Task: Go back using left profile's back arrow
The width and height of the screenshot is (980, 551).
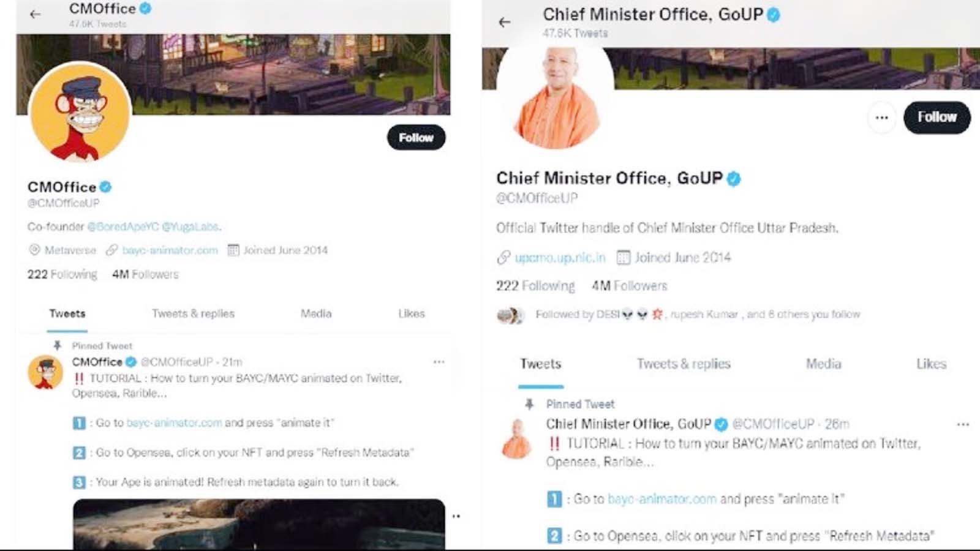Action: (35, 14)
